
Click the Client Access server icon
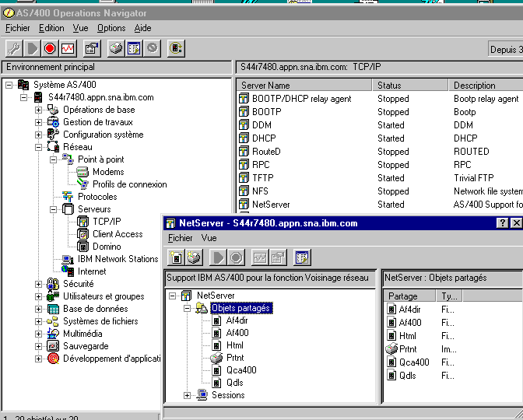(x=82, y=234)
